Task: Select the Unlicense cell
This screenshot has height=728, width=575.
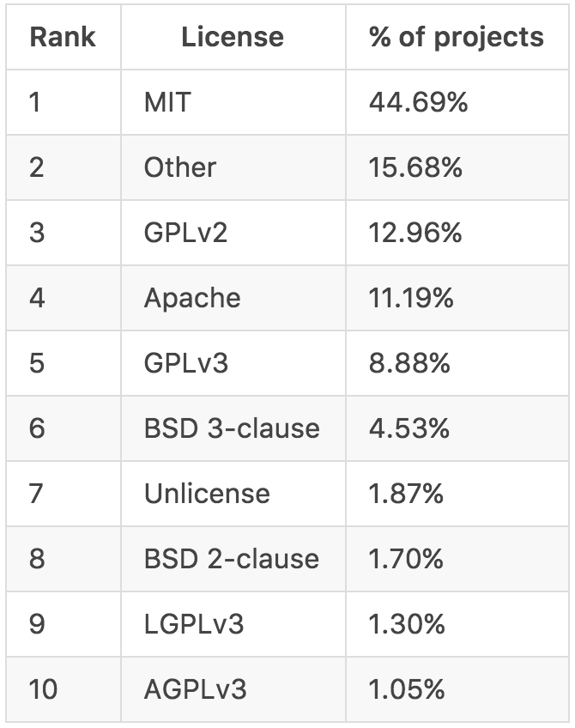Action: pos(207,493)
